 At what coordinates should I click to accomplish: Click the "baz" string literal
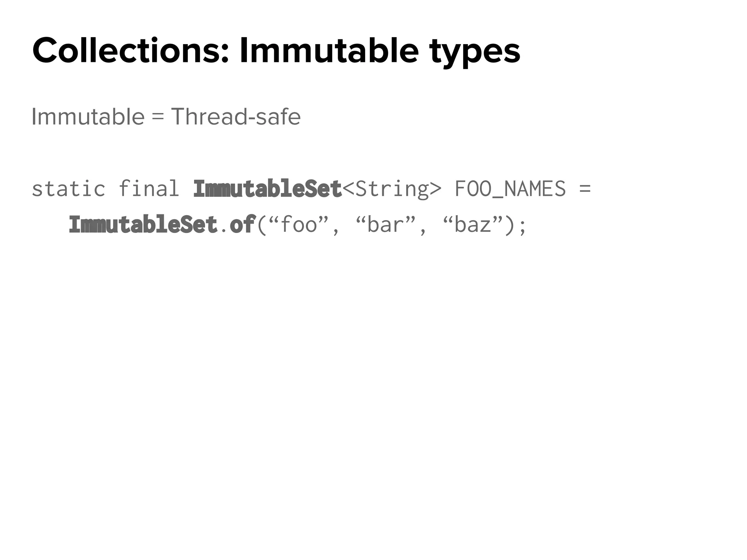473,224
